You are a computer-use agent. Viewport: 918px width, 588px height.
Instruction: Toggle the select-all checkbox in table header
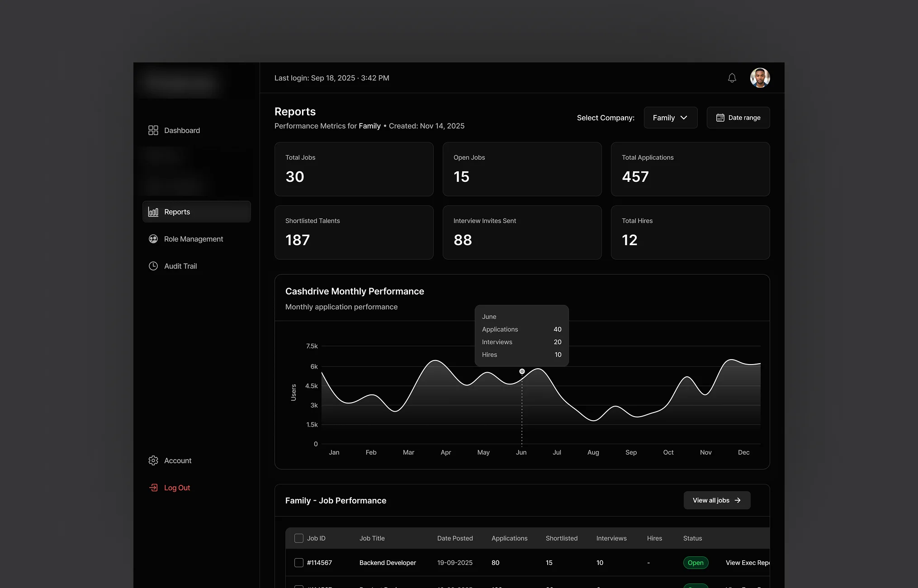299,538
